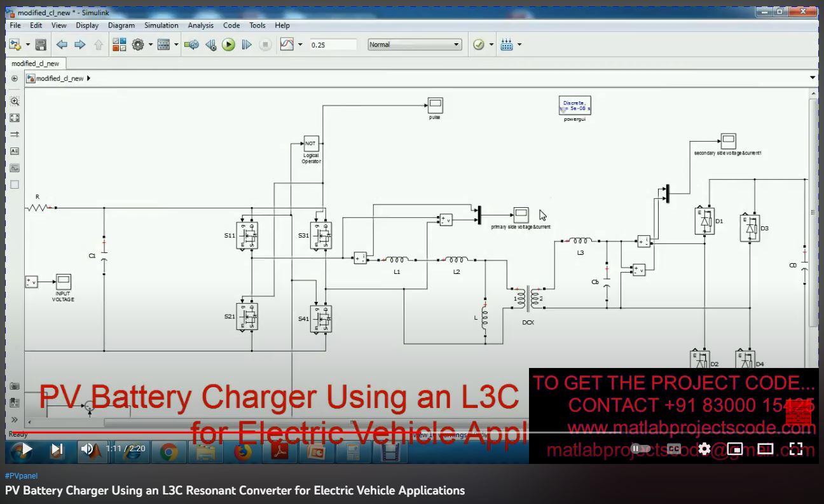This screenshot has width=824, height=504.
Task: Click the simulation stop time field 0.25
Action: [x=334, y=44]
